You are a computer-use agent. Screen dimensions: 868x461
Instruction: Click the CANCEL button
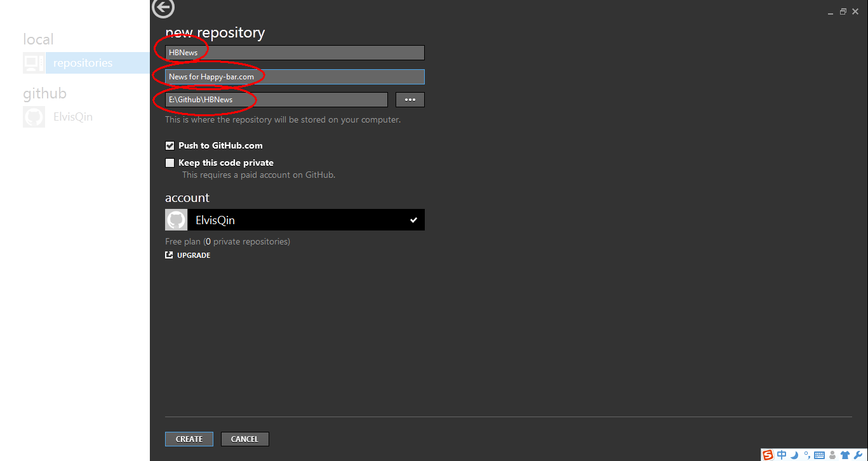(x=244, y=439)
